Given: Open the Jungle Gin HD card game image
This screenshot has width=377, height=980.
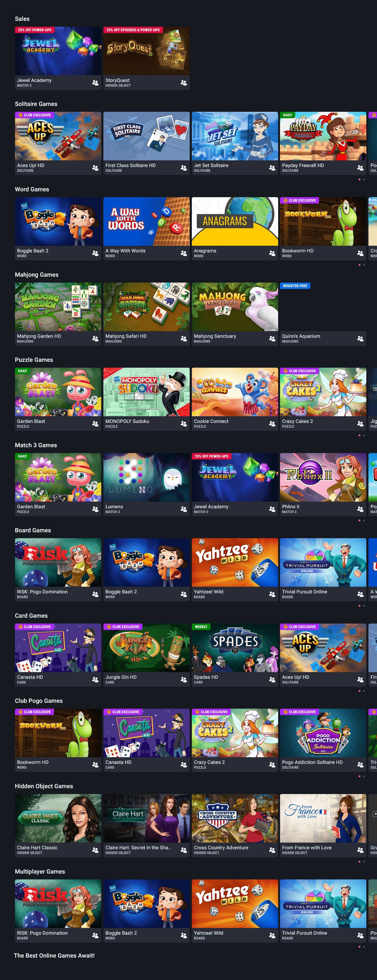Looking at the screenshot, I should pyautogui.click(x=146, y=647).
